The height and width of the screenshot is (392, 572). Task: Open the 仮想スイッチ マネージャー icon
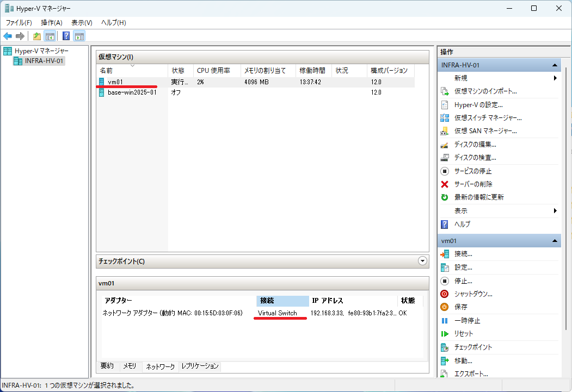pyautogui.click(x=444, y=118)
